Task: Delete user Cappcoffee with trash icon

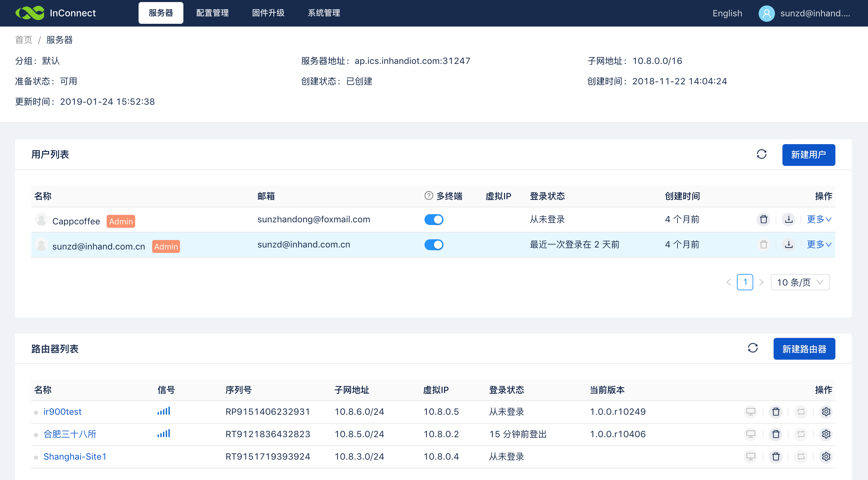Action: (x=763, y=219)
